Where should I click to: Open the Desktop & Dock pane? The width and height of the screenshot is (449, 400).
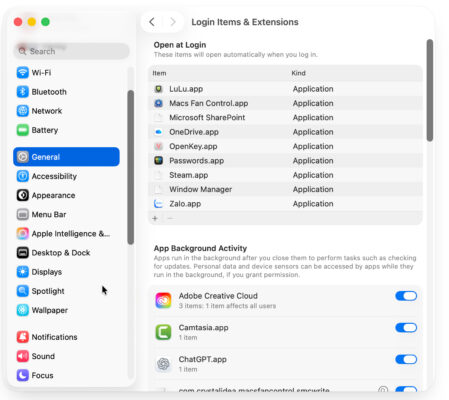(x=67, y=253)
